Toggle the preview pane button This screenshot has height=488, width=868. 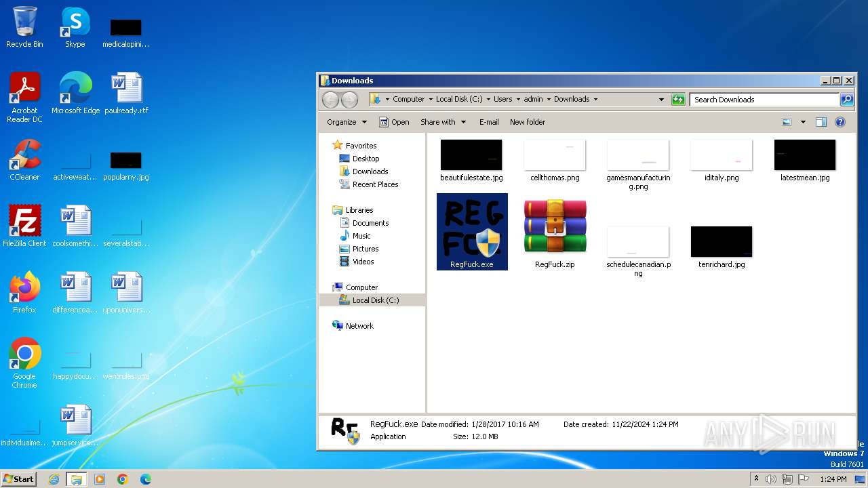pyautogui.click(x=821, y=122)
